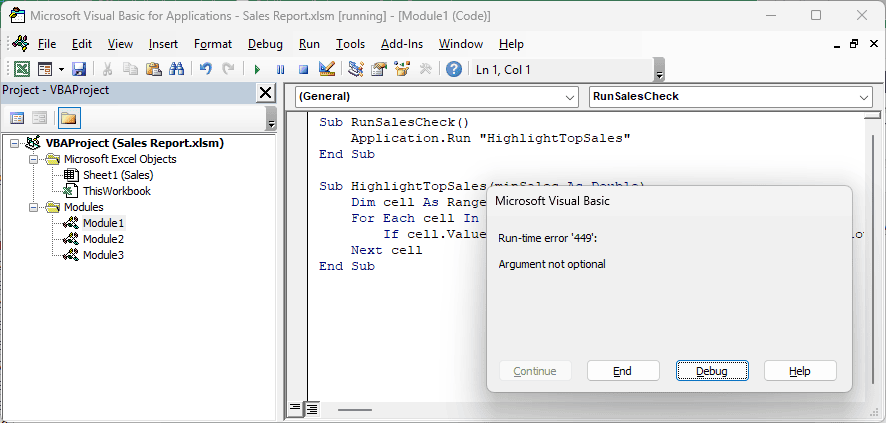
Task: Click the Toolbox hammer and wrench icon
Action: (425, 69)
